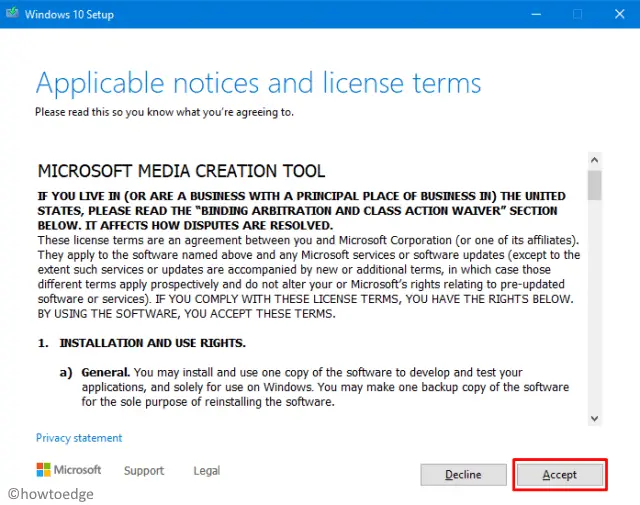Click the 'Applicable notices and license terms' title

(258, 83)
